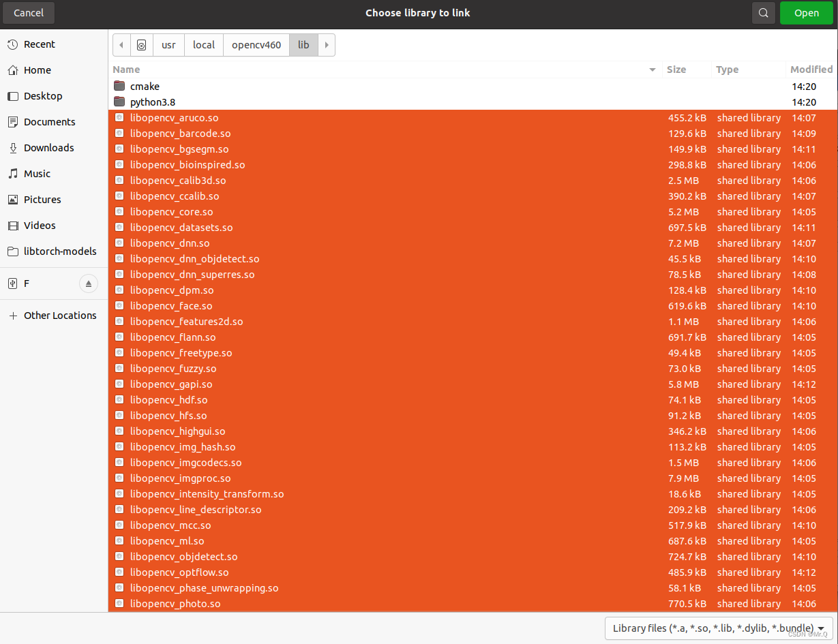Screen dimensions: 838x644
Task: Click the cmake folder icon
Action: click(119, 86)
